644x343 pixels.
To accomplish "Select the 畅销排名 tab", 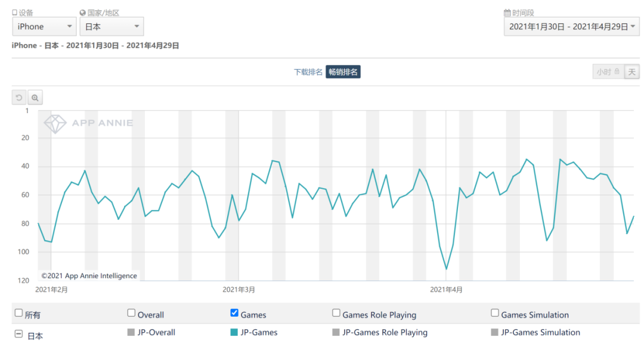I will 343,72.
